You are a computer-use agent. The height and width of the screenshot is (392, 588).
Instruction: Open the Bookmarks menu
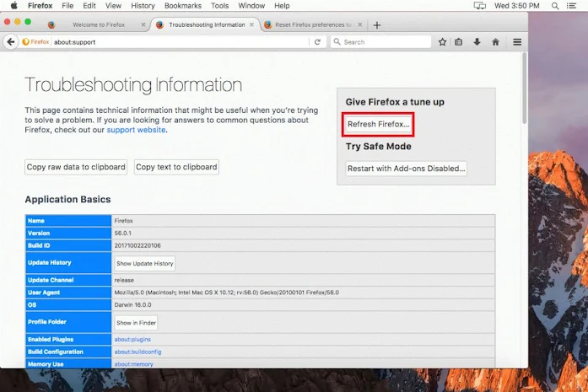182,6
